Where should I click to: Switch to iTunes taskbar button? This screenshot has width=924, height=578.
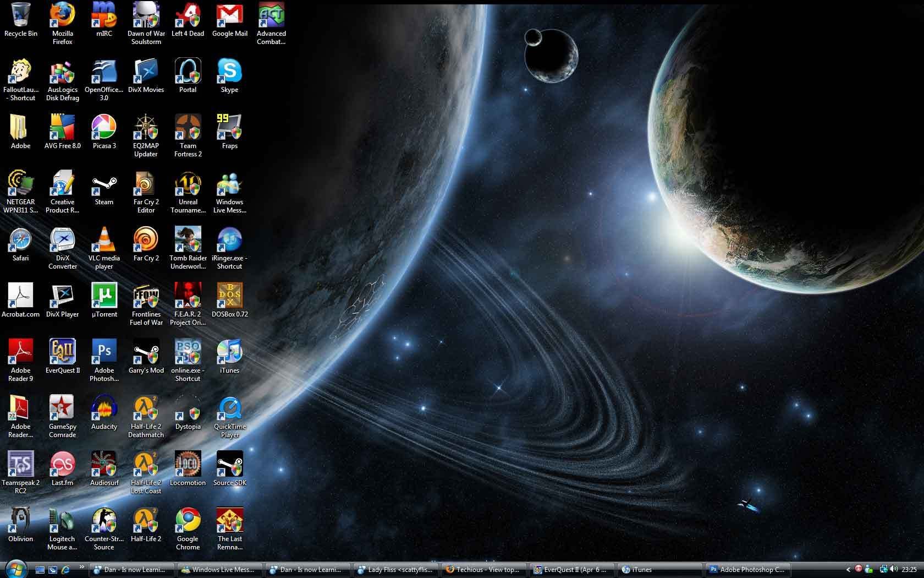[659, 570]
